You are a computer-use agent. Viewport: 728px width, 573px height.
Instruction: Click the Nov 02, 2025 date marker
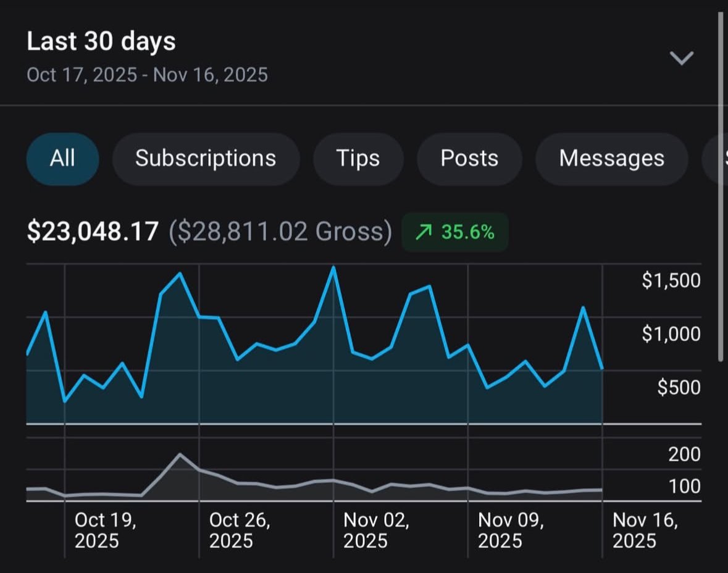[374, 530]
